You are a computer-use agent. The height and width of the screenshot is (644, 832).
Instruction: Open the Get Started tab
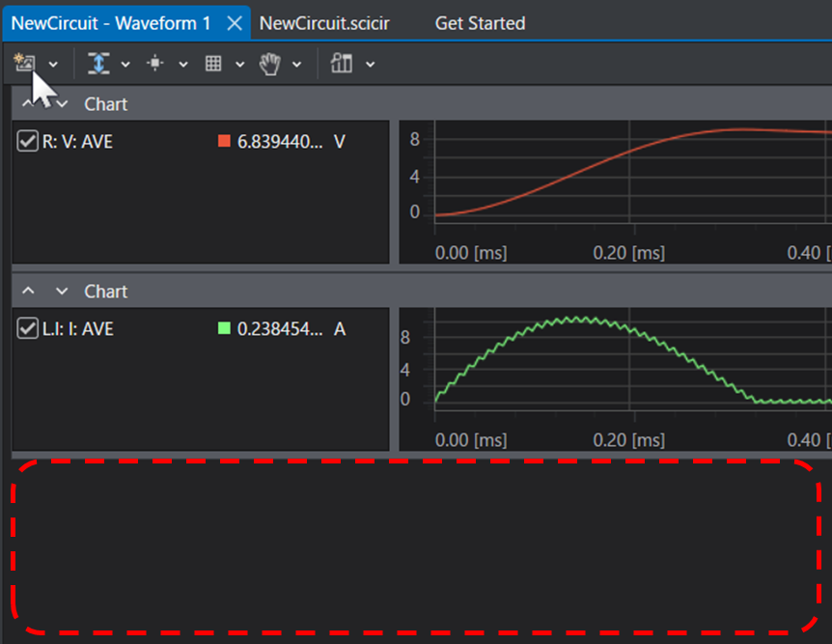point(481,23)
